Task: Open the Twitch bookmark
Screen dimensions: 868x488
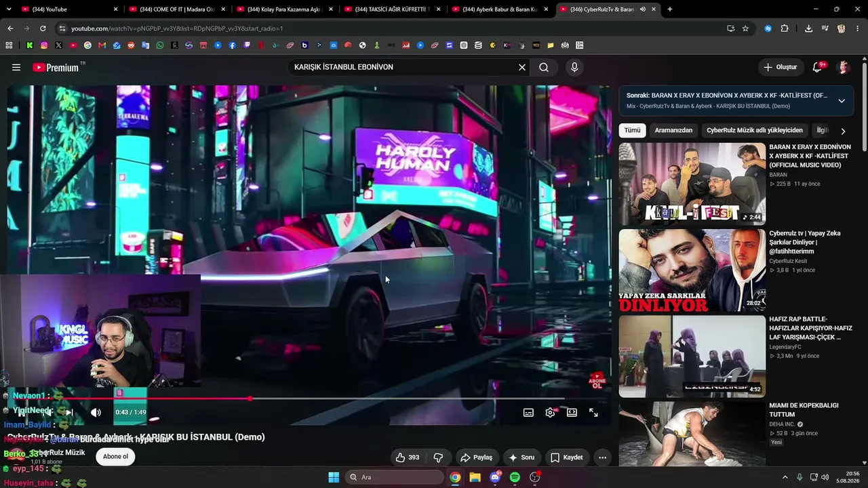Action: (x=247, y=45)
